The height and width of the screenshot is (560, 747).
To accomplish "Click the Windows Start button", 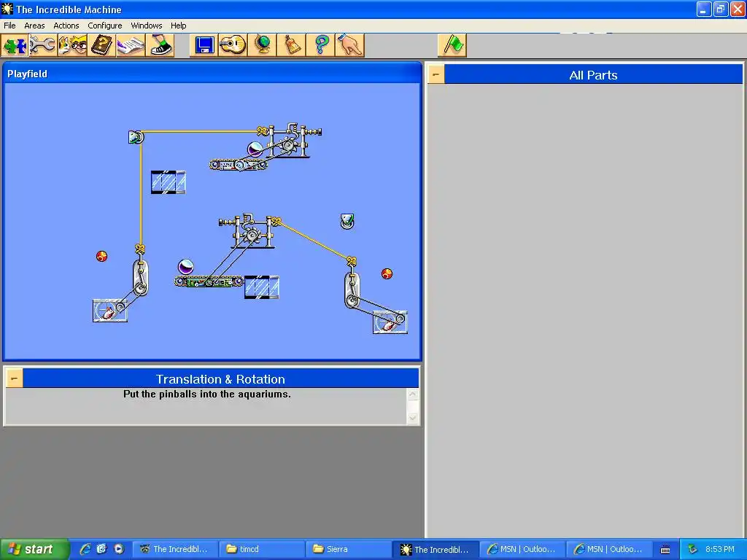I will coord(34,549).
